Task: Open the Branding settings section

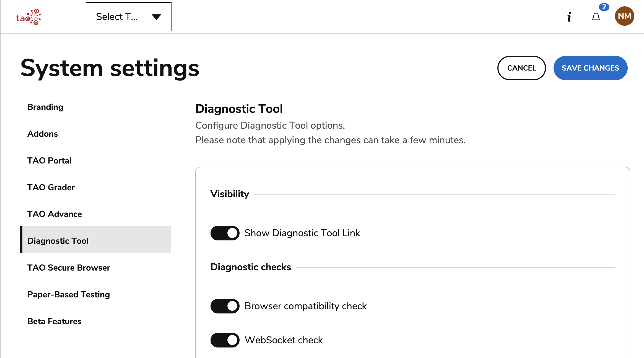Action: (x=95, y=107)
